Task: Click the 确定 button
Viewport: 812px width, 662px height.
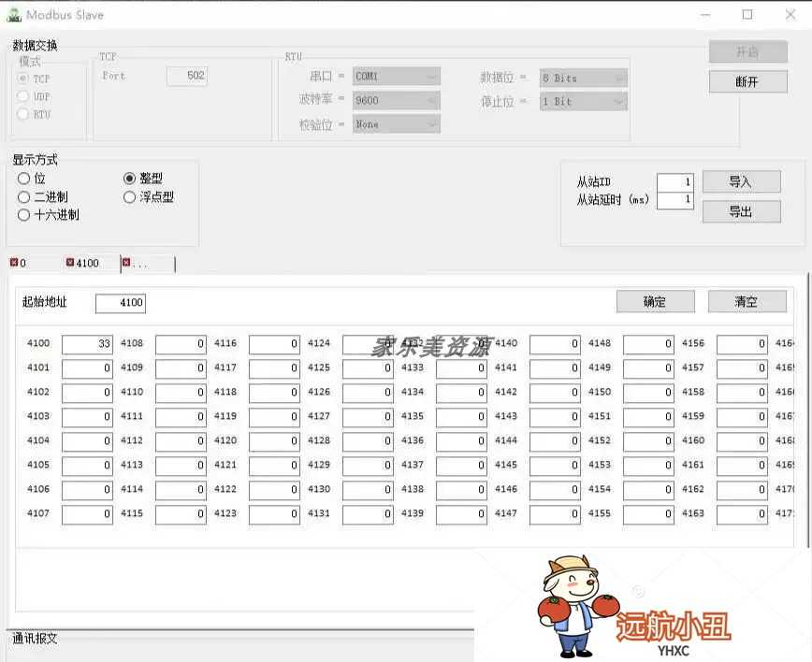Action: 655,301
